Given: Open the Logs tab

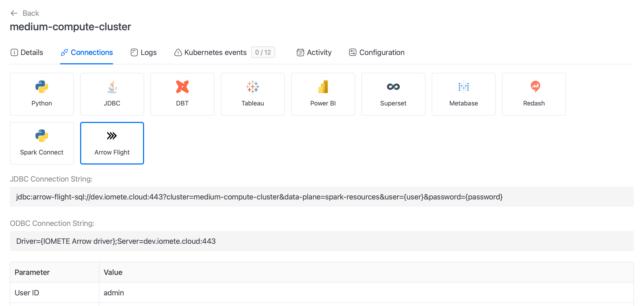Looking at the screenshot, I should (143, 52).
